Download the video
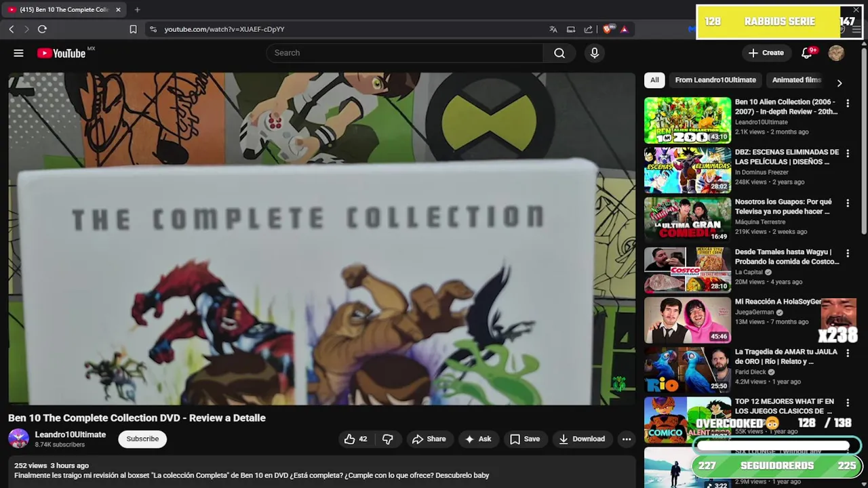 [581, 439]
